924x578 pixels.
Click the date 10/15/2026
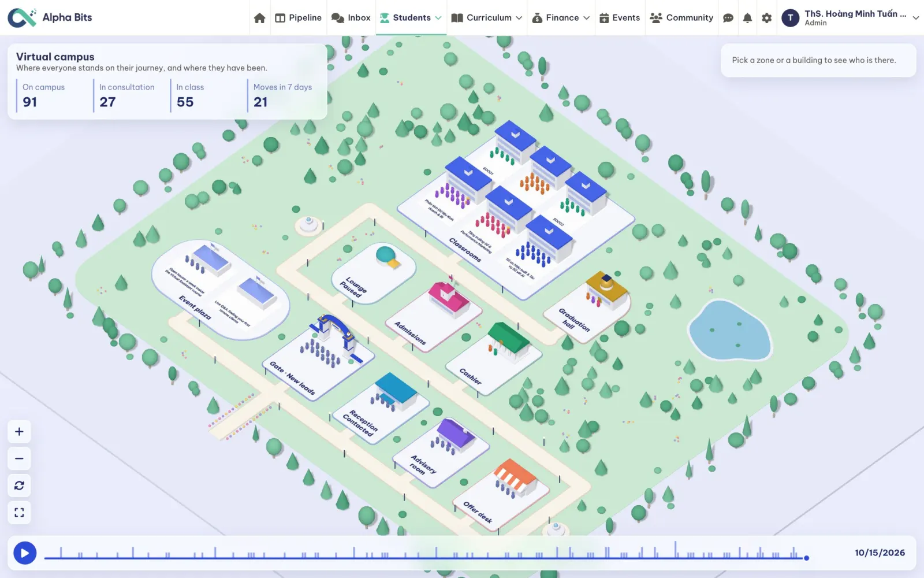[880, 553]
